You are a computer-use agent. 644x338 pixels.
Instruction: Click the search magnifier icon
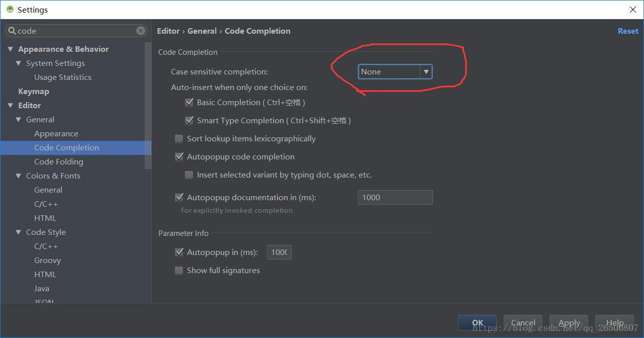12,31
